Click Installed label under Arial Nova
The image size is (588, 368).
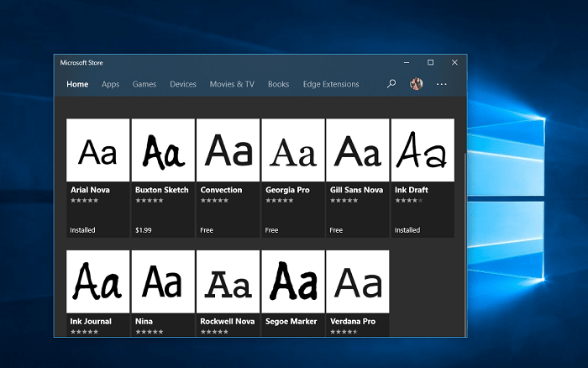tap(82, 230)
